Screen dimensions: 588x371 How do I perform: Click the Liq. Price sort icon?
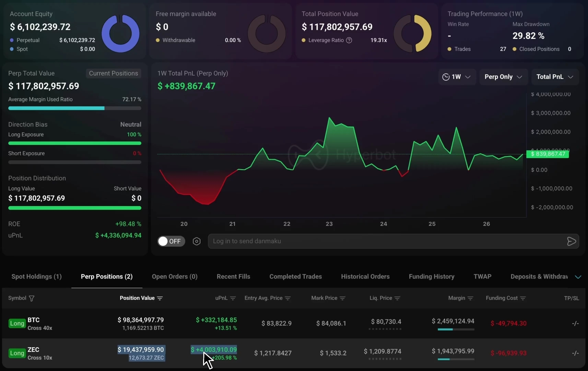(397, 298)
